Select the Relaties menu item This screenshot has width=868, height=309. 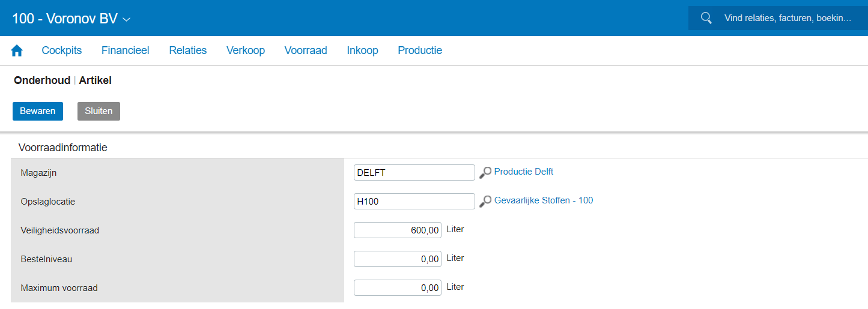187,50
